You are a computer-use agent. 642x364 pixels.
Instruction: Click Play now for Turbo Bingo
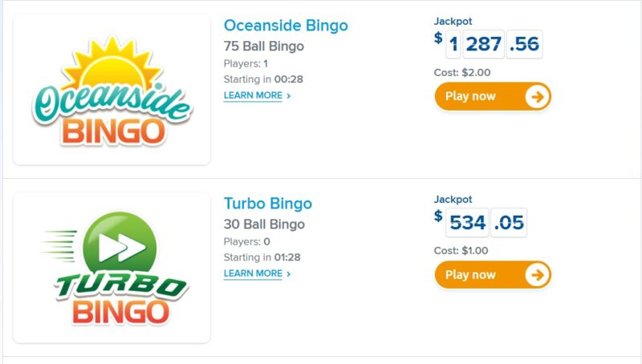pos(493,274)
